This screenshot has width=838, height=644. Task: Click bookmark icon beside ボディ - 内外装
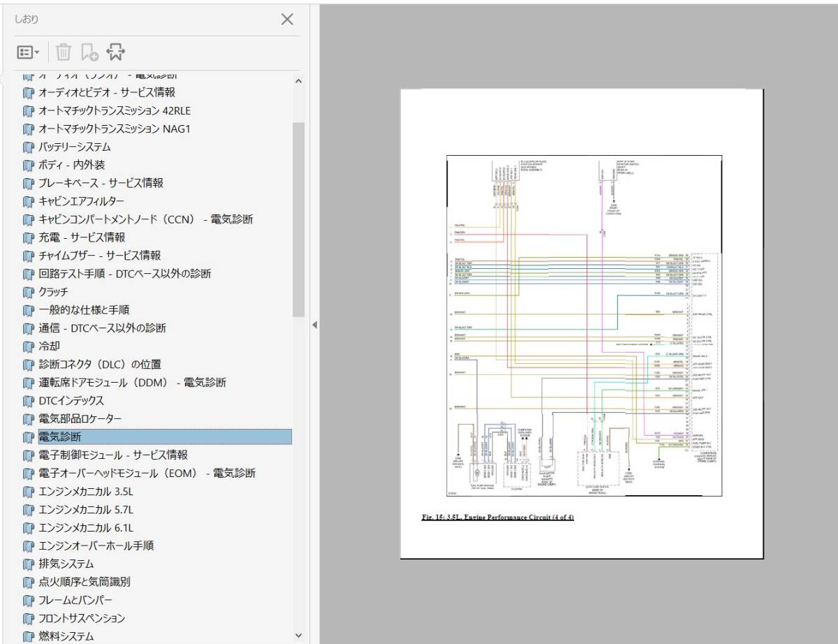(29, 166)
